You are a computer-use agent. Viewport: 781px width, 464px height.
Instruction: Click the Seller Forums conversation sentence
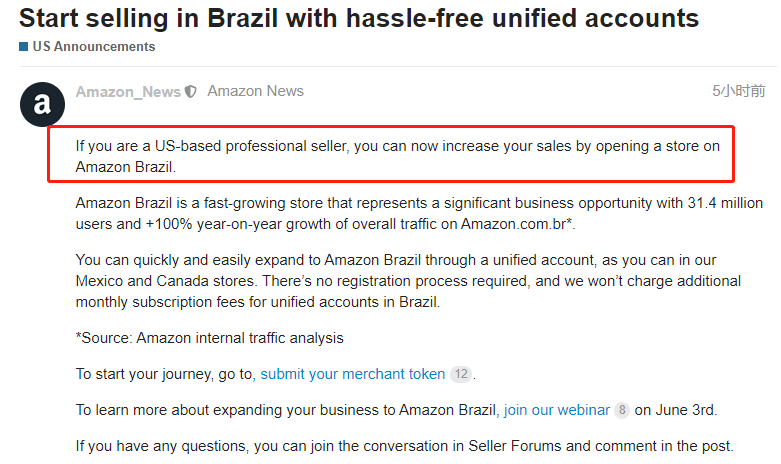click(404, 445)
